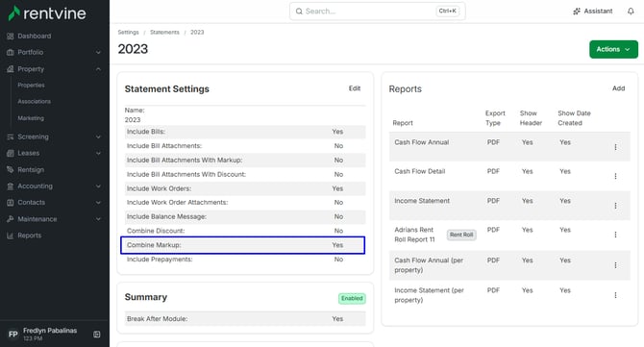Edit the Statement Settings
This screenshot has height=347, width=644.
click(355, 88)
